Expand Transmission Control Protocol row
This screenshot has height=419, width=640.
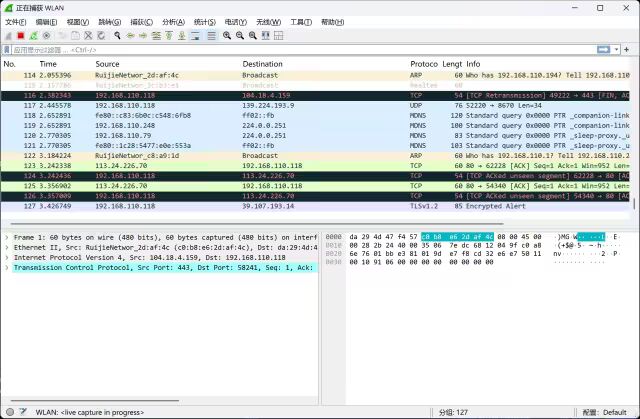tap(7, 268)
